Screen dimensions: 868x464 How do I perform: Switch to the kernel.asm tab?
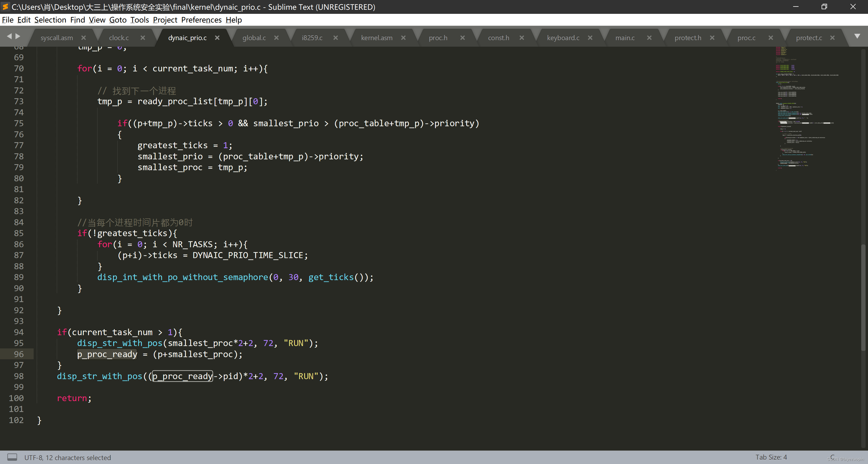click(377, 38)
